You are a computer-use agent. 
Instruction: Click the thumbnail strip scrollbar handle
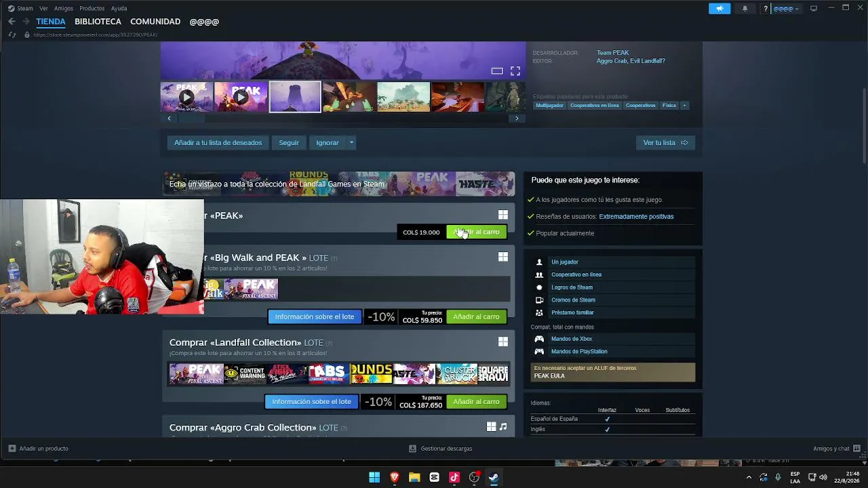click(191, 118)
